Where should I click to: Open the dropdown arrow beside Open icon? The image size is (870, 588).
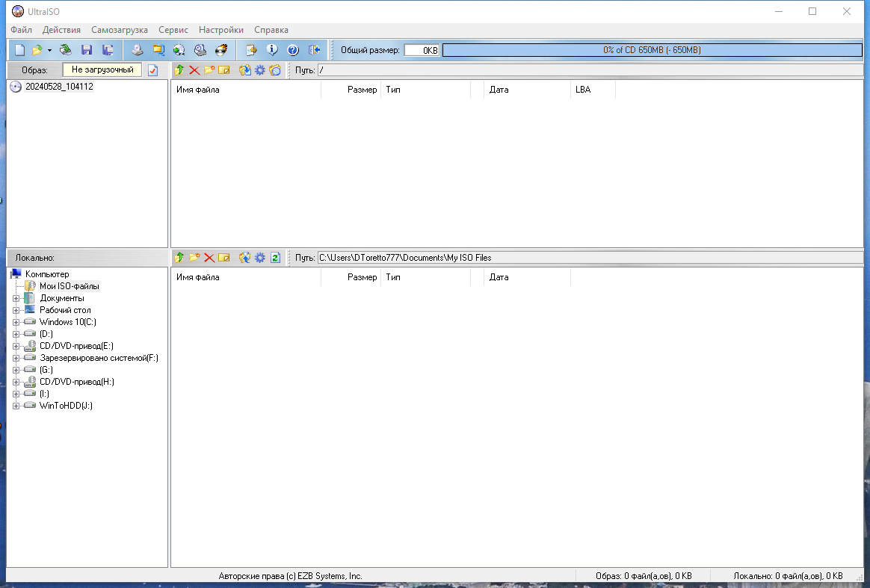pyautogui.click(x=49, y=50)
